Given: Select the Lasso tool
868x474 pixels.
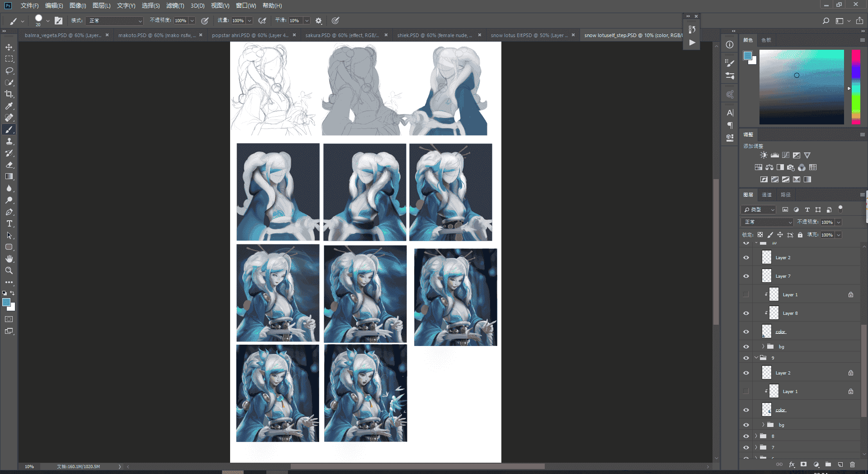Looking at the screenshot, I should click(9, 71).
